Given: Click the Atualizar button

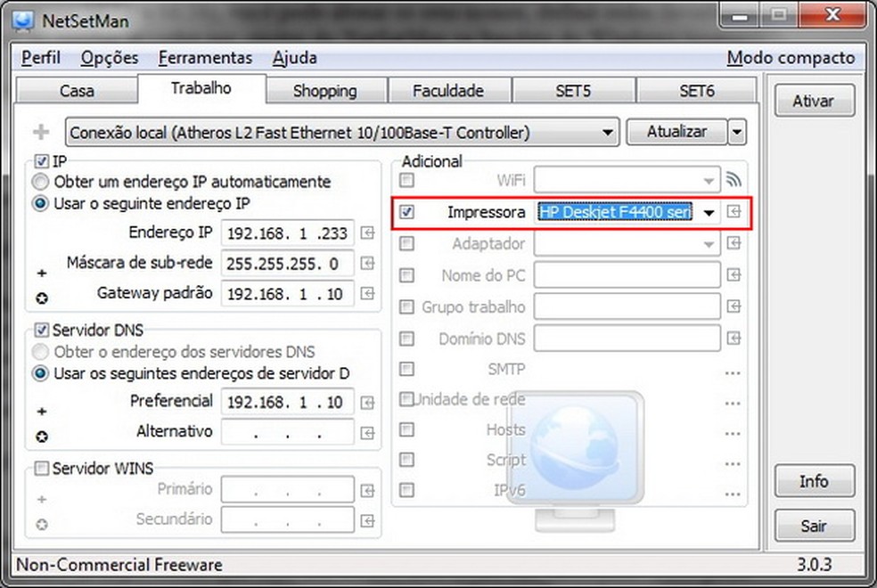Looking at the screenshot, I should (676, 132).
